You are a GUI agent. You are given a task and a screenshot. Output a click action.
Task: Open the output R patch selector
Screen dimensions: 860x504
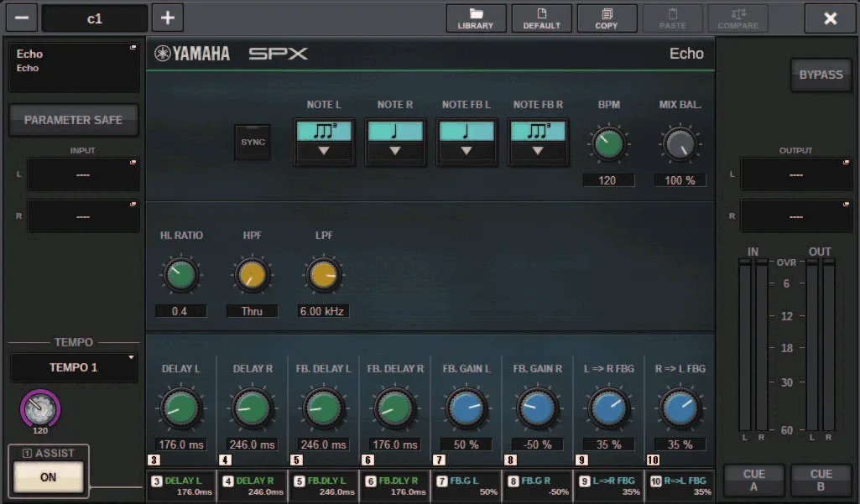pos(796,216)
